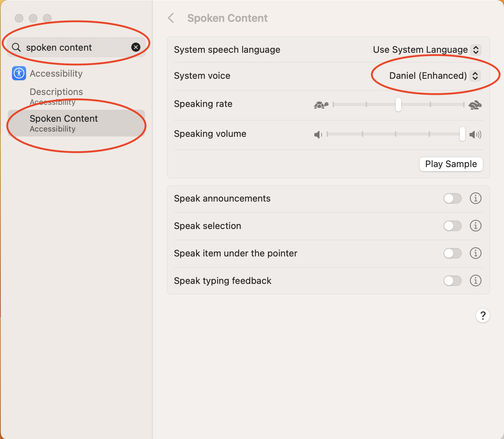Click the Speaking volume label
Image resolution: width=504 pixels, height=439 pixels.
(x=210, y=134)
